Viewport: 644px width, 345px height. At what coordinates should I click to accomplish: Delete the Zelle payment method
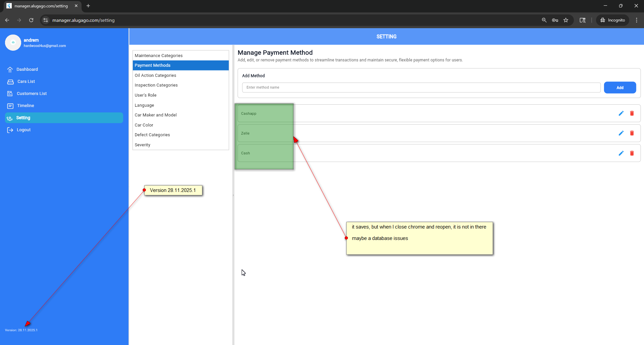pyautogui.click(x=632, y=133)
